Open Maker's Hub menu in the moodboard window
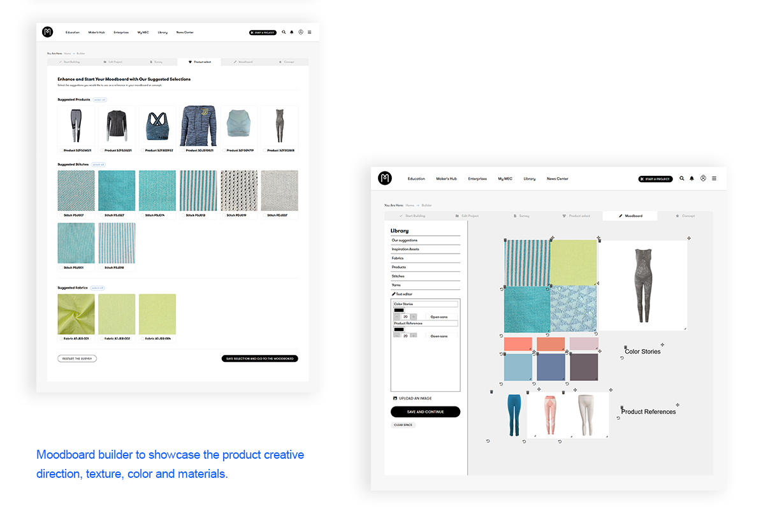This screenshot has height=532, width=782. [x=446, y=179]
